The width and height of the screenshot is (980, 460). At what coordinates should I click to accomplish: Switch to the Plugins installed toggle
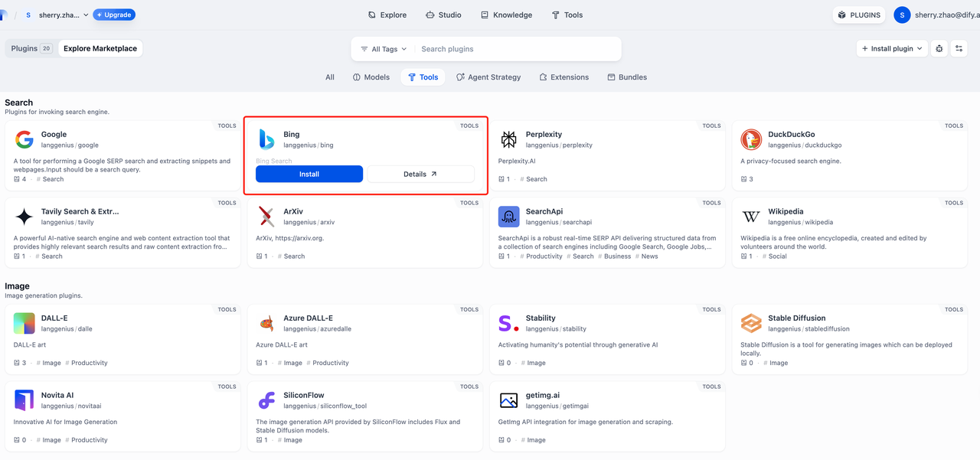tap(31, 48)
